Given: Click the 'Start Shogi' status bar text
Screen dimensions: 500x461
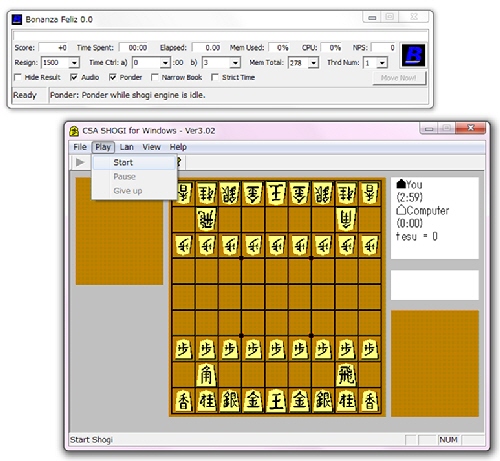Looking at the screenshot, I should (x=91, y=440).
